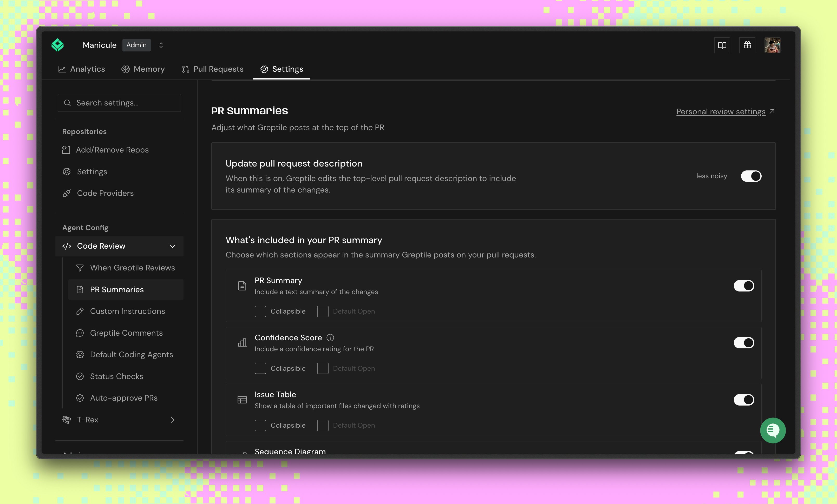This screenshot has height=504, width=837.
Task: Click the Confidence Score info icon
Action: [x=330, y=338]
